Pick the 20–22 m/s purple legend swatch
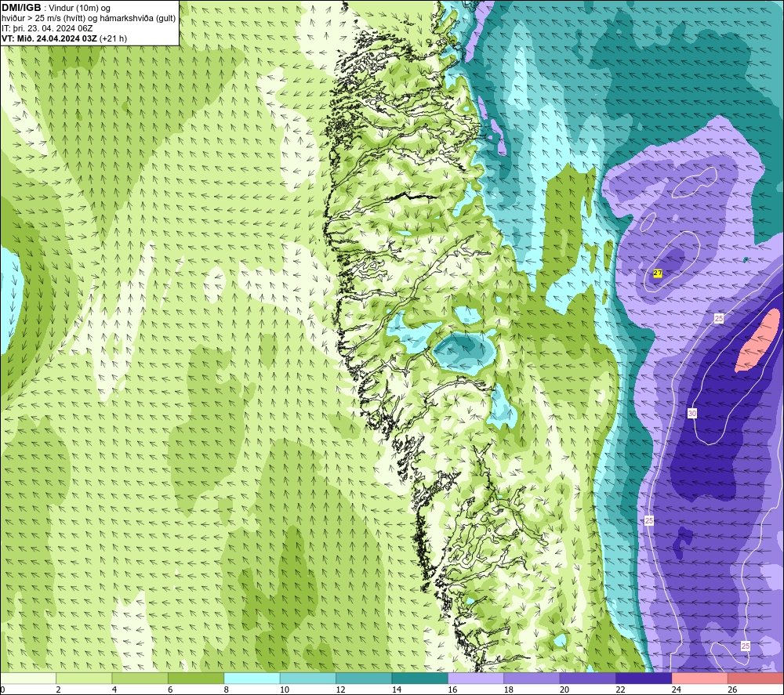This screenshot has width=784, height=695. click(x=588, y=678)
